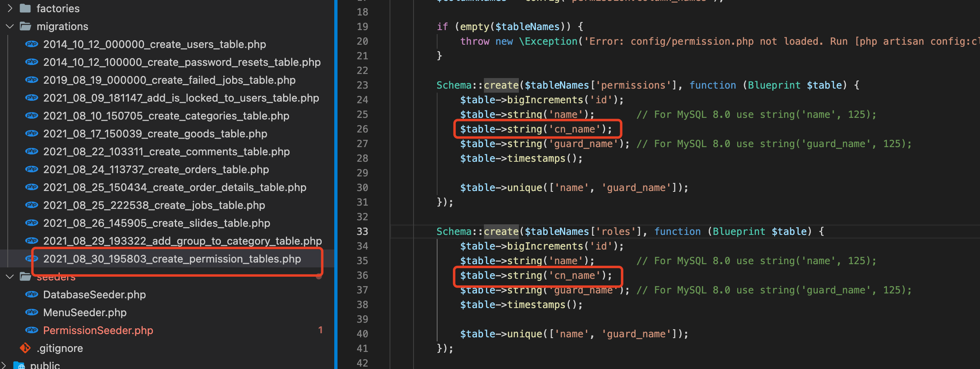Select the migrations folder label
The height and width of the screenshot is (369, 980).
62,26
